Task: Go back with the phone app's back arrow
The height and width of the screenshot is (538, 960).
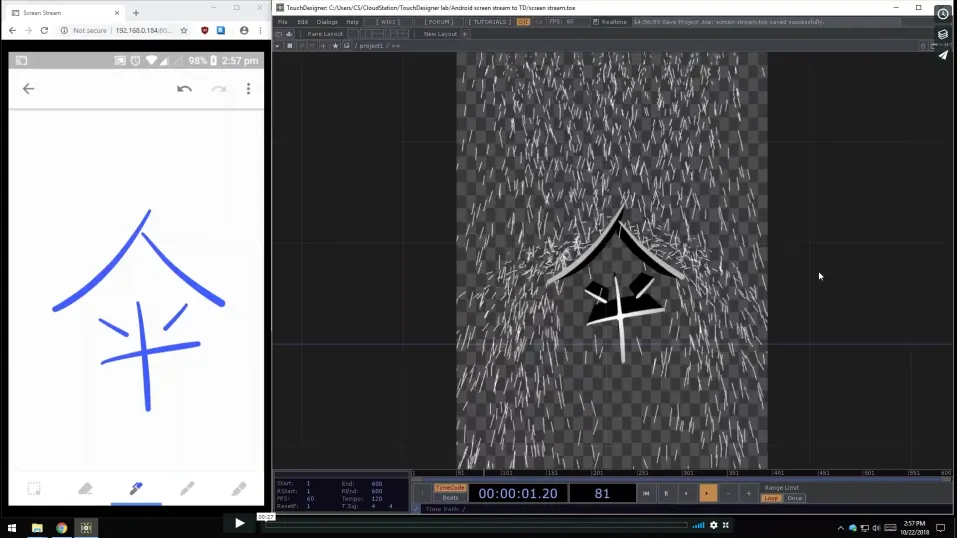Action: click(28, 89)
